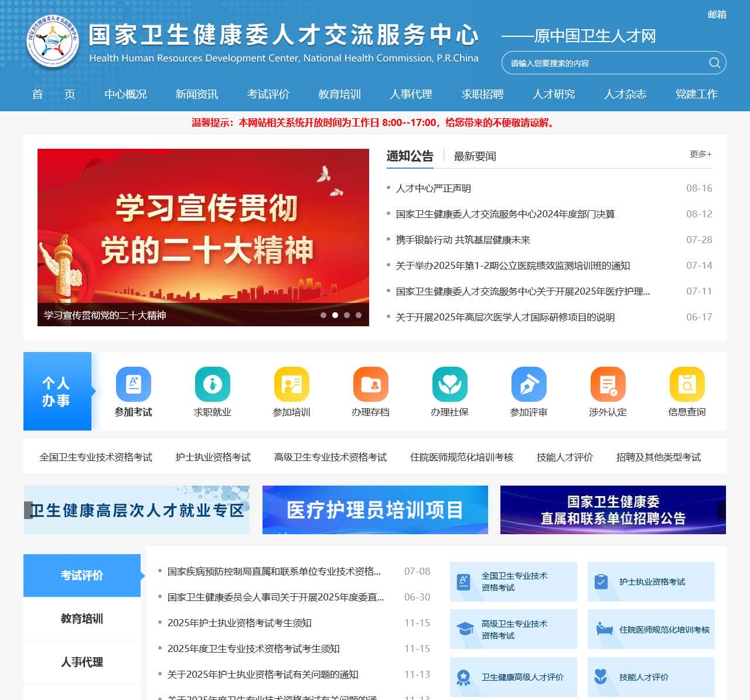Open the 参加培训 training icon
Image resolution: width=750 pixels, height=700 pixels.
coord(291,385)
